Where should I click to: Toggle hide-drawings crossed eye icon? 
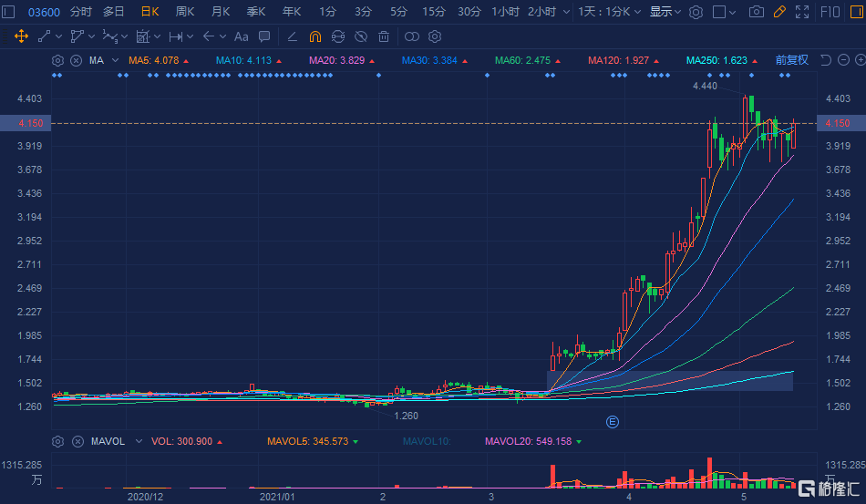(x=361, y=37)
